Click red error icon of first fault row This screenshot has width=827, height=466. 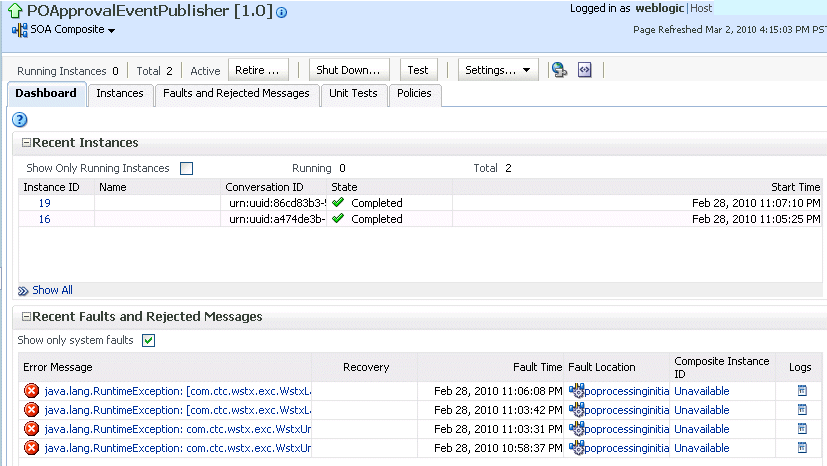coord(32,391)
